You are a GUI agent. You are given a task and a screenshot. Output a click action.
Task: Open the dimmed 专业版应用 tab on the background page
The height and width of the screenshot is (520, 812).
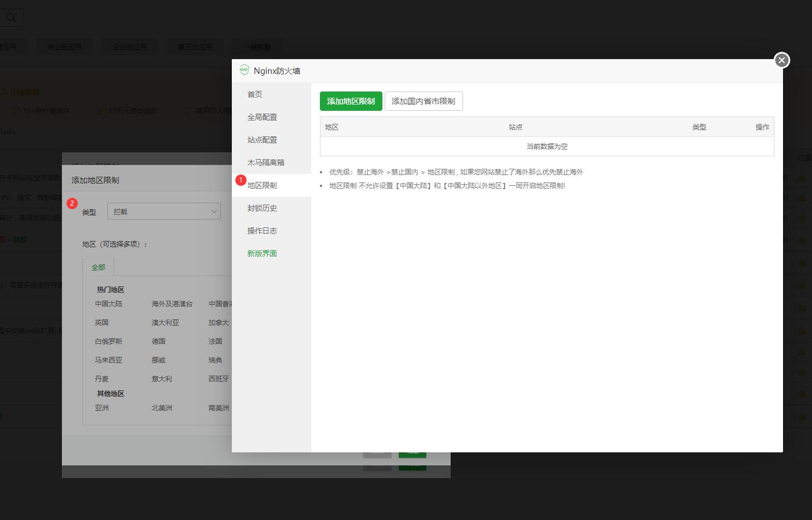click(x=64, y=47)
